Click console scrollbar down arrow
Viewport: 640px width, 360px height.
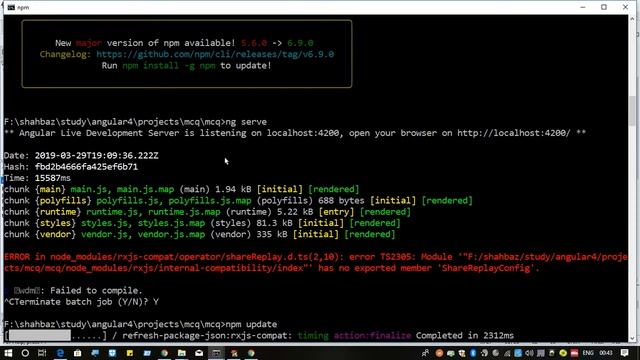pyautogui.click(x=633, y=338)
